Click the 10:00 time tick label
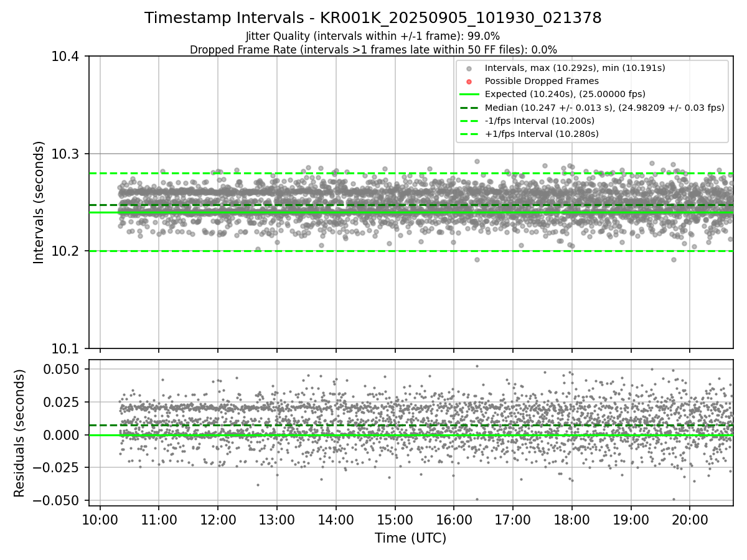This screenshot has height=560, width=747. point(100,520)
